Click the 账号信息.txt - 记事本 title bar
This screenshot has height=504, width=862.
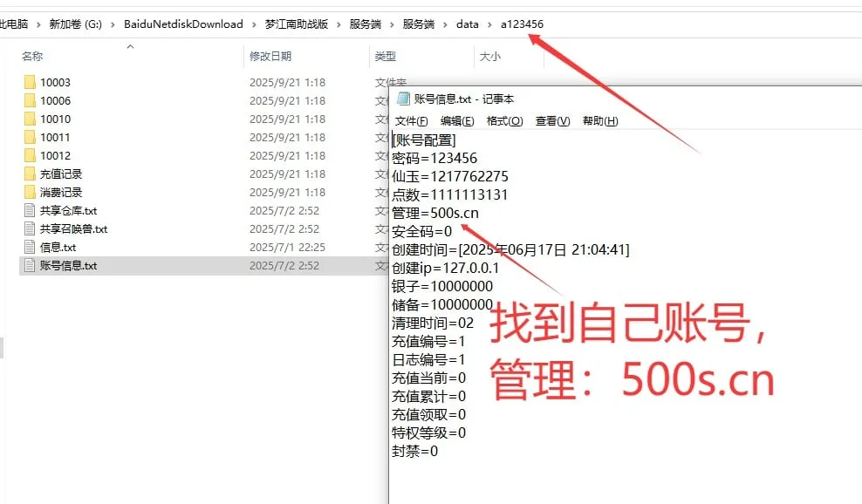tap(626, 99)
